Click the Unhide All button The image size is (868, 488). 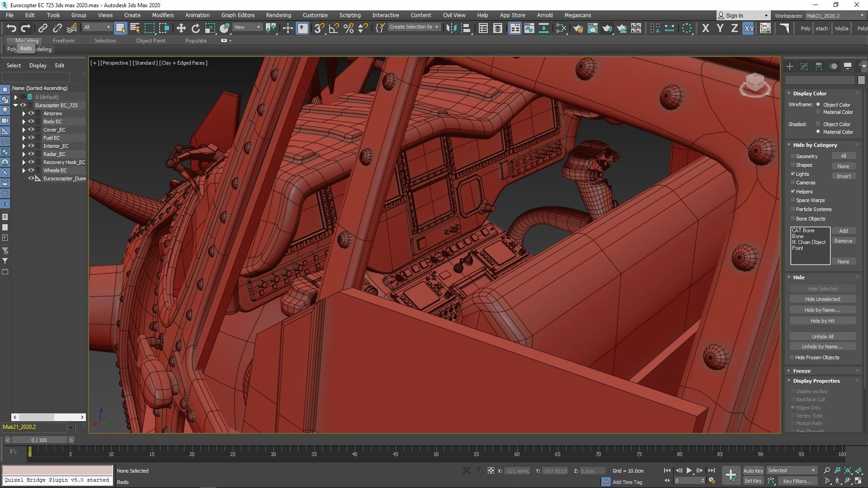822,337
